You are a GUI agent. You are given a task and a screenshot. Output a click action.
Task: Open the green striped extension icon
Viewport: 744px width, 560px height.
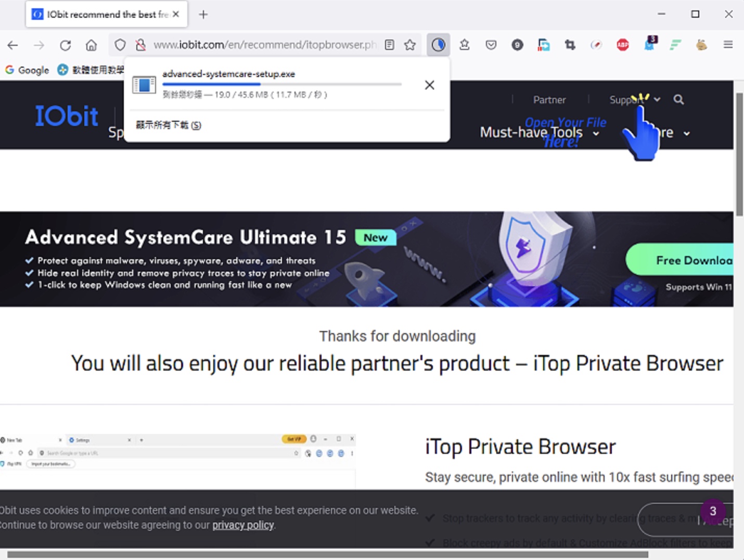coord(675,45)
